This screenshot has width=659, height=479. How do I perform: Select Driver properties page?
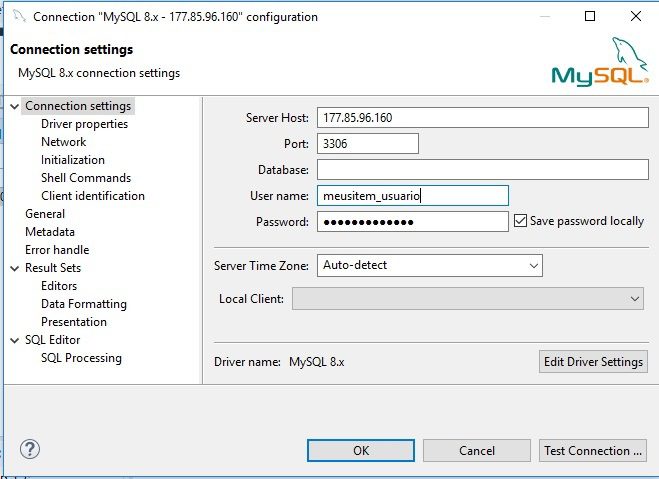(x=84, y=124)
